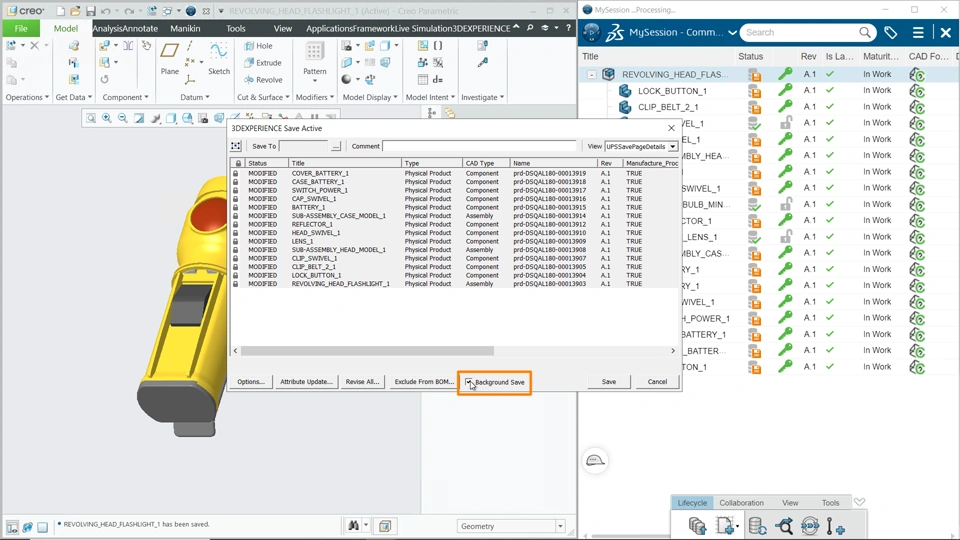
Task: Click the Pattern tool
Action: click(x=315, y=60)
